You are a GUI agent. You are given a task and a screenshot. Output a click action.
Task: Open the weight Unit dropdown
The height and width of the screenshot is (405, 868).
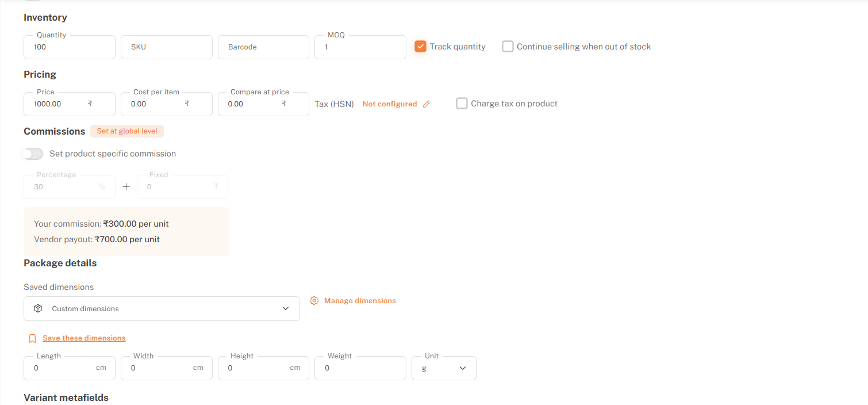[444, 368]
